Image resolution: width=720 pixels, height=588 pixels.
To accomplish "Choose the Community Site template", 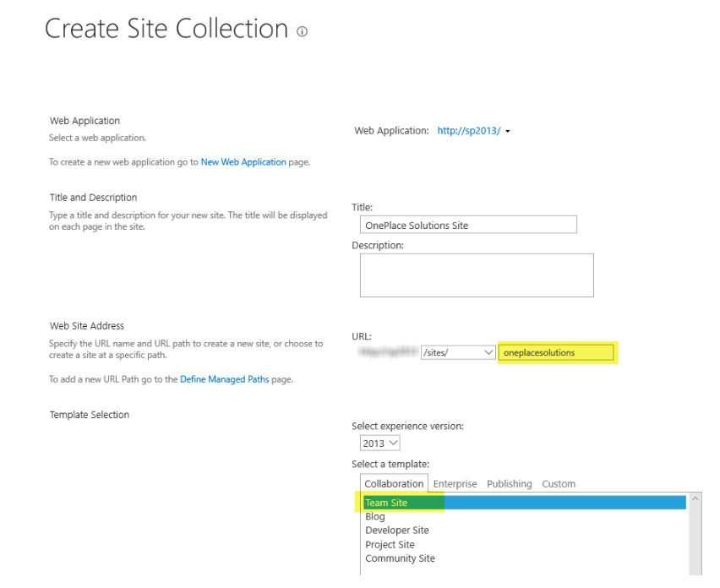I will pyautogui.click(x=400, y=558).
